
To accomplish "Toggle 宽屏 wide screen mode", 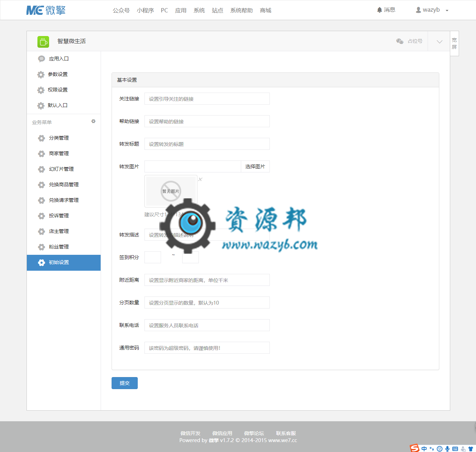I will (454, 43).
